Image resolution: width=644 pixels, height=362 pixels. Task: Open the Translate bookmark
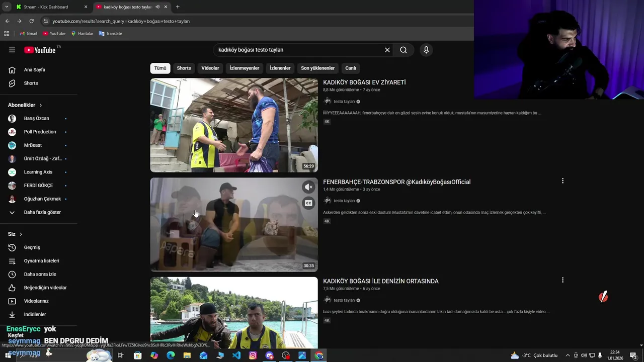(111, 33)
